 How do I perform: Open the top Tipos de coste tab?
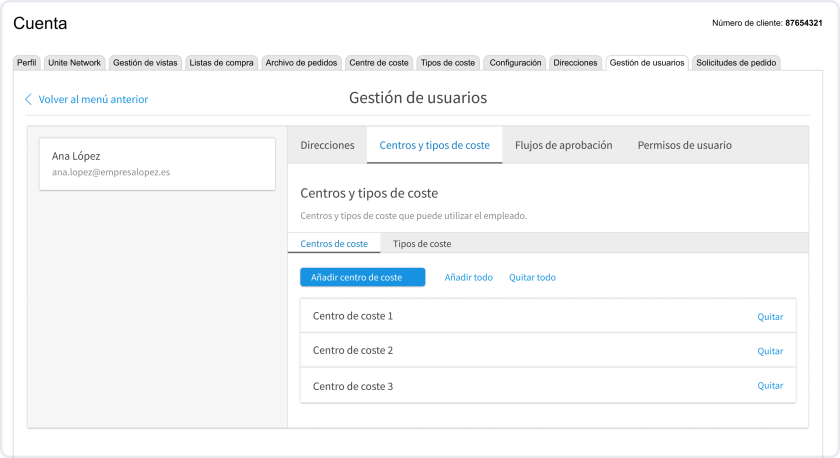pos(448,63)
